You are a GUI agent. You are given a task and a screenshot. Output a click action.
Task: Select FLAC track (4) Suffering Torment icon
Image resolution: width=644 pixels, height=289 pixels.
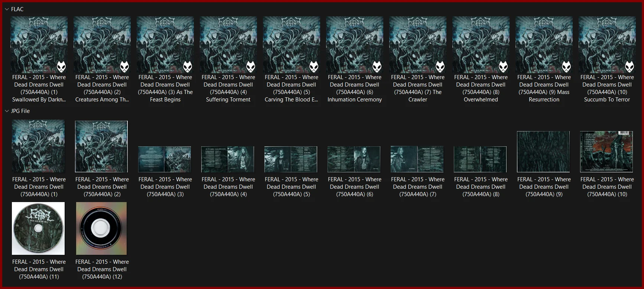(x=228, y=45)
